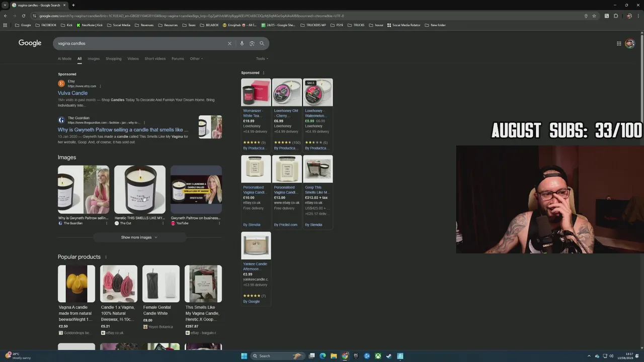Open Lovehoney Oh! Cherry product ad

pos(287,115)
